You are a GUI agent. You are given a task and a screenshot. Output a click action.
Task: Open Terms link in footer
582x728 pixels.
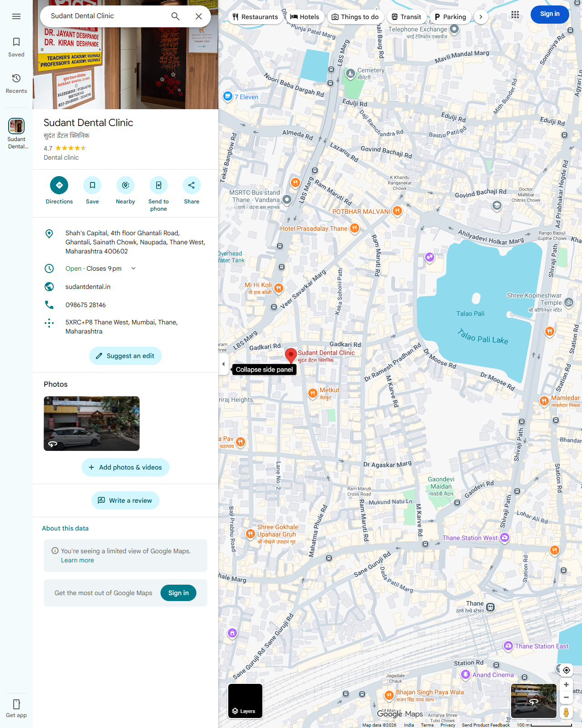[427, 725]
